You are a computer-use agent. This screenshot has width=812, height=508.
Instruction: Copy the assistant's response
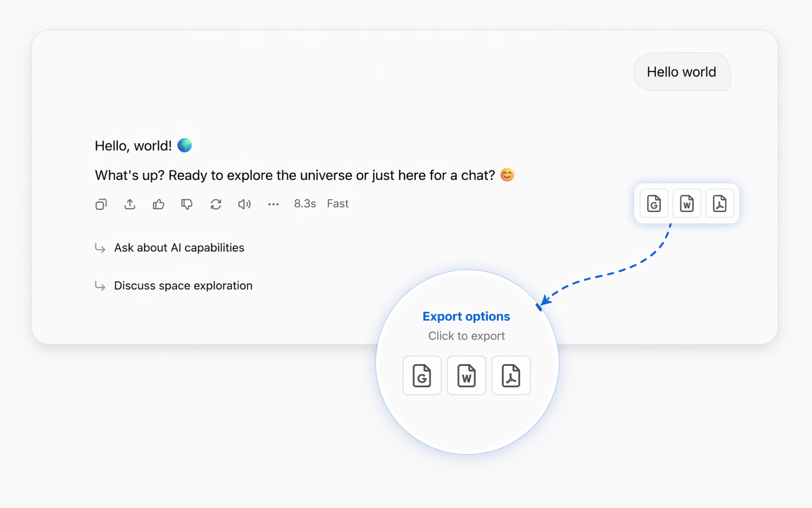pos(101,204)
